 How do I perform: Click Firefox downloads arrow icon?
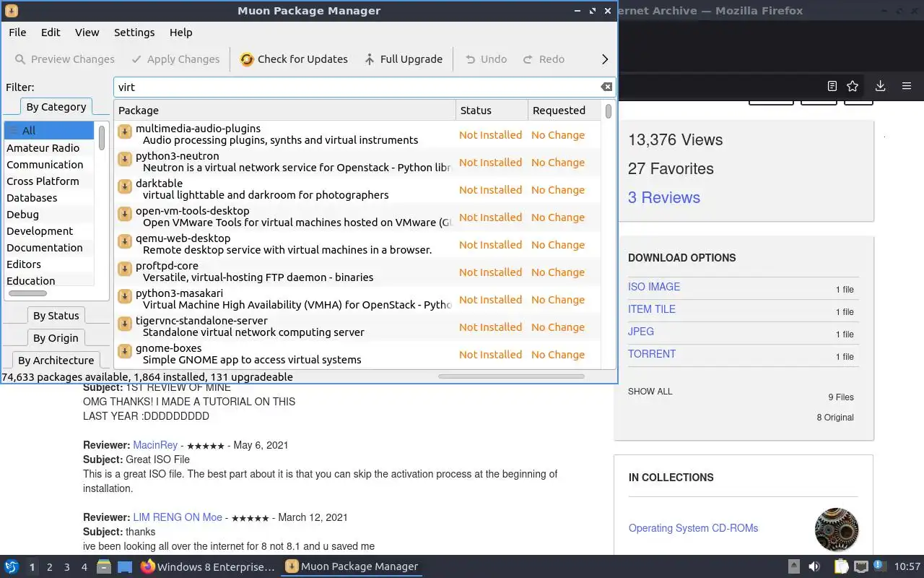(880, 86)
